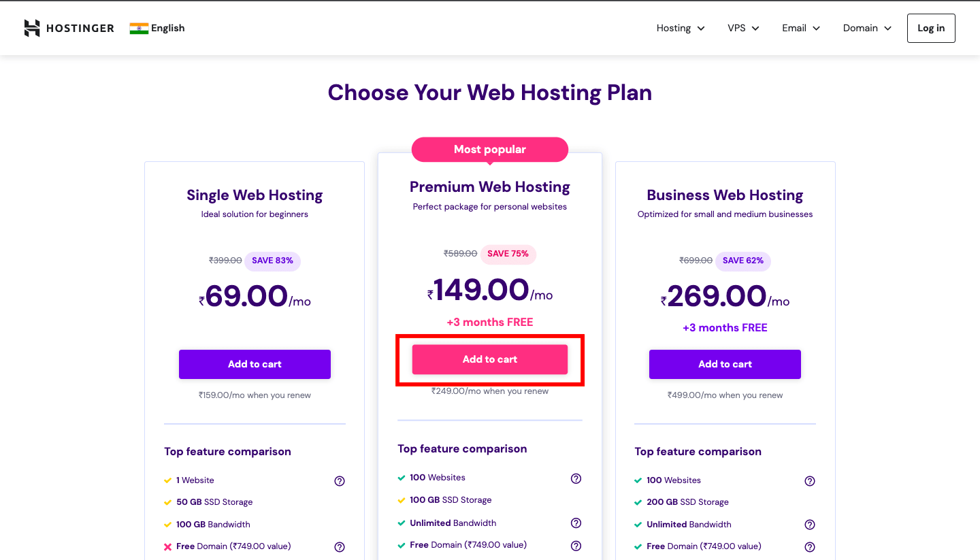Click the green checkmark beside 200 GB SSD Storage
980x560 pixels.
[x=638, y=501]
